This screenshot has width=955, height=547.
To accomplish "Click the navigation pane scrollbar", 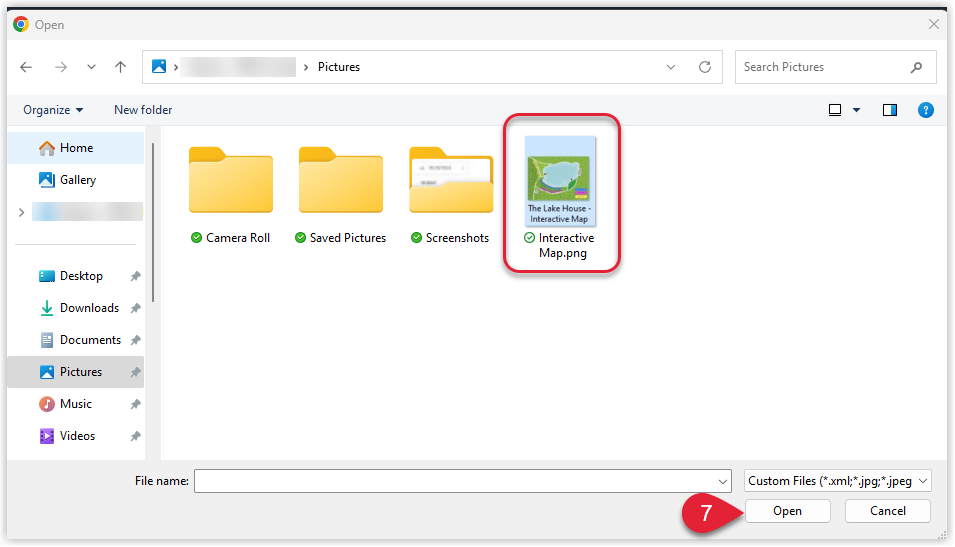I will tap(153, 222).
